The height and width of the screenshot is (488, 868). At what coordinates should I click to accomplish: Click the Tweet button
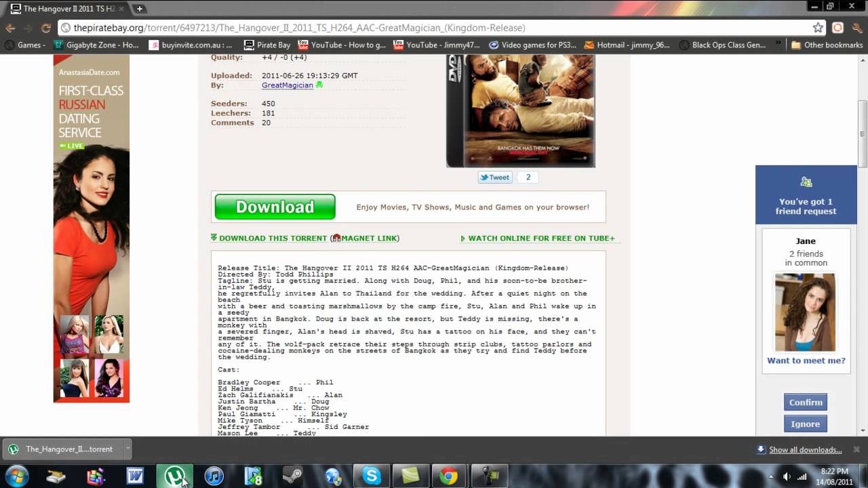point(494,178)
